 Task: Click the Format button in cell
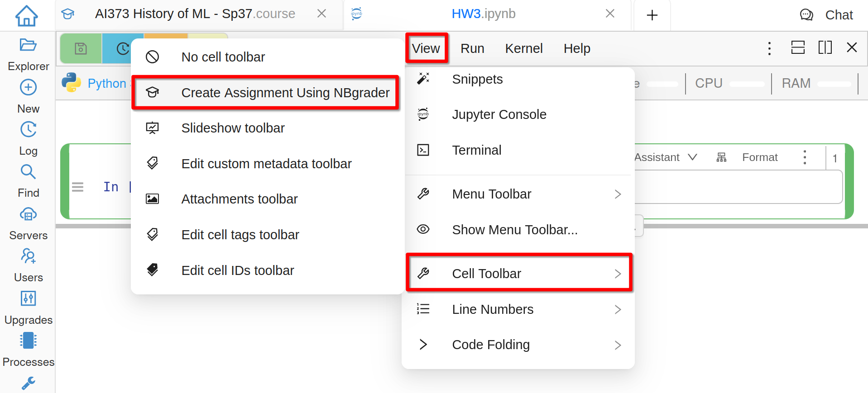coord(759,157)
